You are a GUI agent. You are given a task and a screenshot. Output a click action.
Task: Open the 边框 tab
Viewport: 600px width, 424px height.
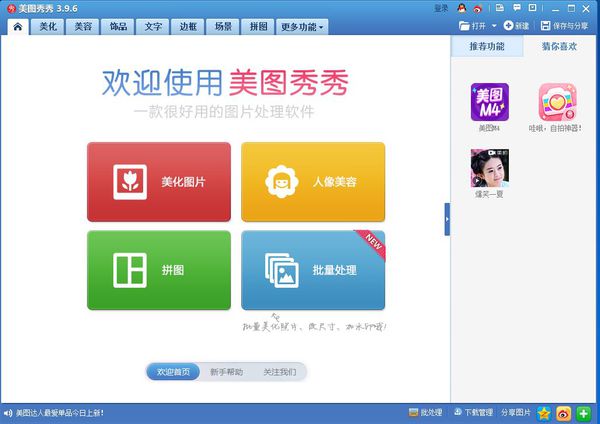(188, 27)
